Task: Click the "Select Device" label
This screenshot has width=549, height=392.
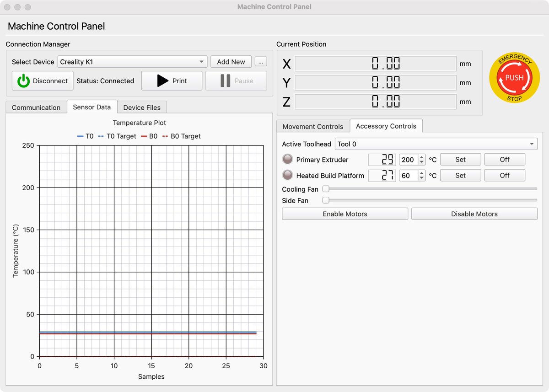Action: click(33, 62)
